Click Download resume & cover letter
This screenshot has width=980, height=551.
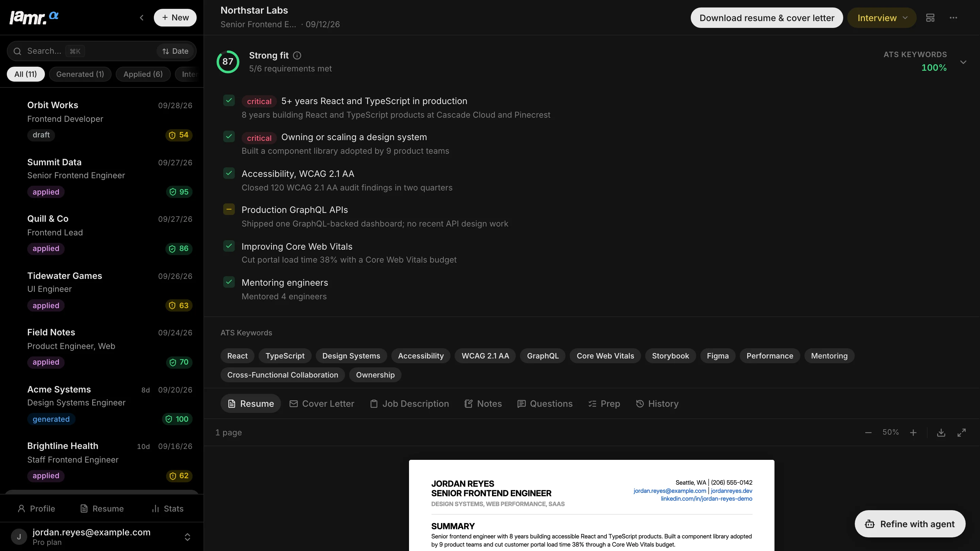pos(767,18)
